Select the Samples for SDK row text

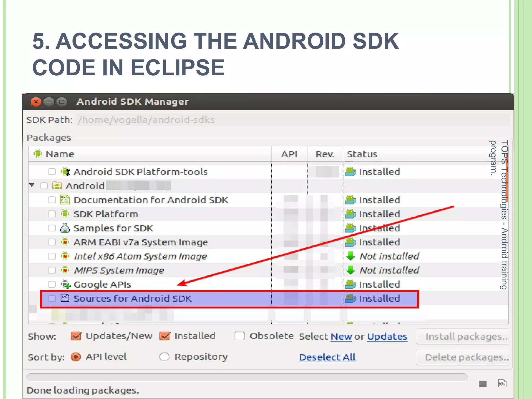coord(113,228)
